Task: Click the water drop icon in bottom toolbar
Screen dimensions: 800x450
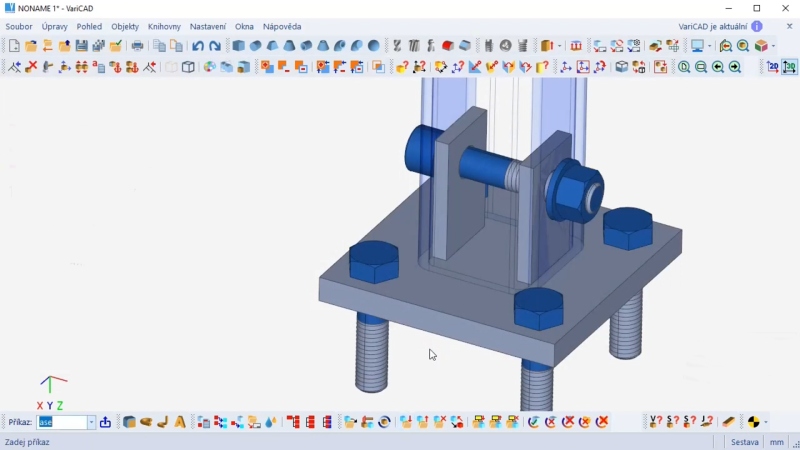Action: tap(271, 422)
